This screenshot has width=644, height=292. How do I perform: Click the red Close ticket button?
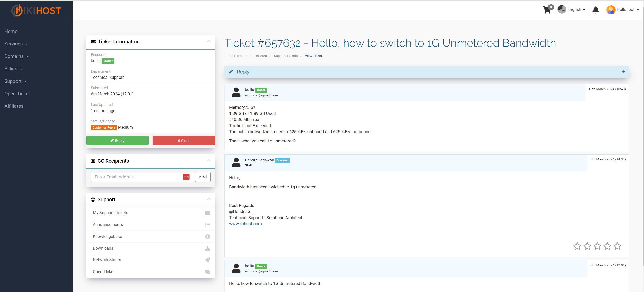point(184,141)
